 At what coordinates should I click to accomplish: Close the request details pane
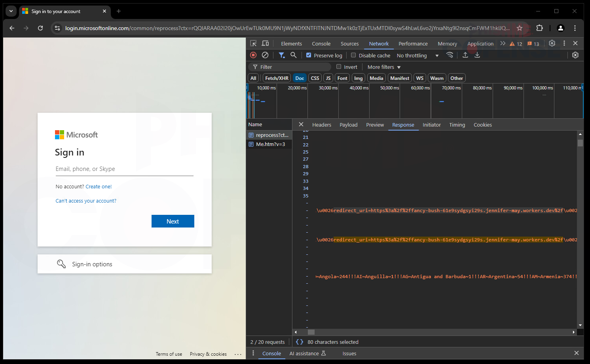point(301,124)
